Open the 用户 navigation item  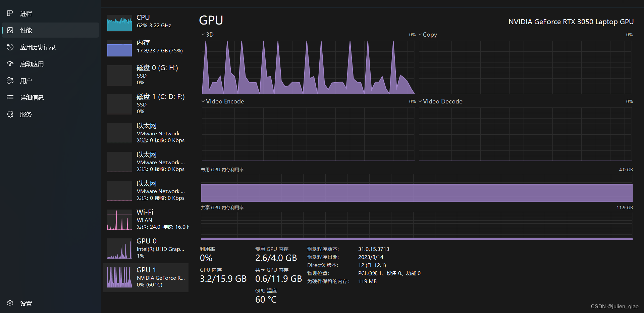[50, 81]
